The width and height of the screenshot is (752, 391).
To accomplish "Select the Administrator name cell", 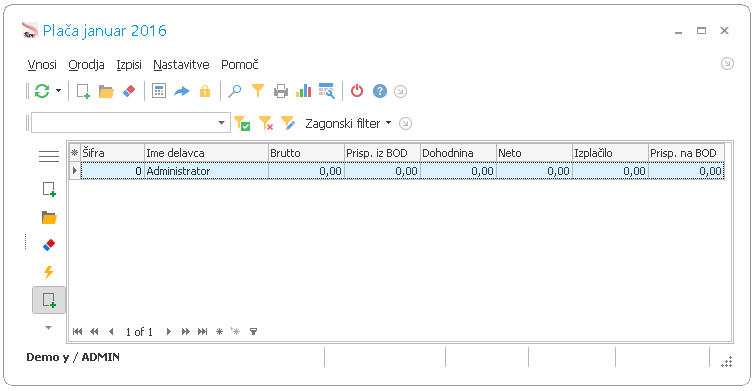I will pyautogui.click(x=206, y=171).
